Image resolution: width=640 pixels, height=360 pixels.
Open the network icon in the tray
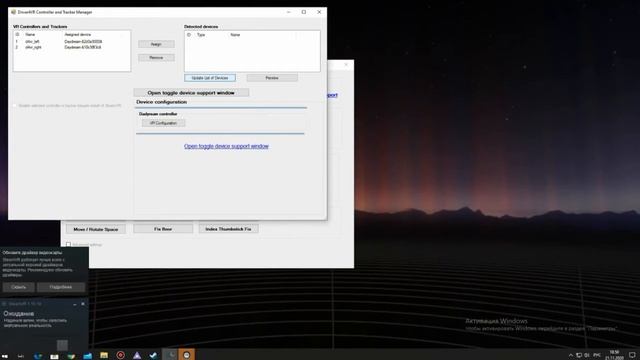(x=579, y=356)
